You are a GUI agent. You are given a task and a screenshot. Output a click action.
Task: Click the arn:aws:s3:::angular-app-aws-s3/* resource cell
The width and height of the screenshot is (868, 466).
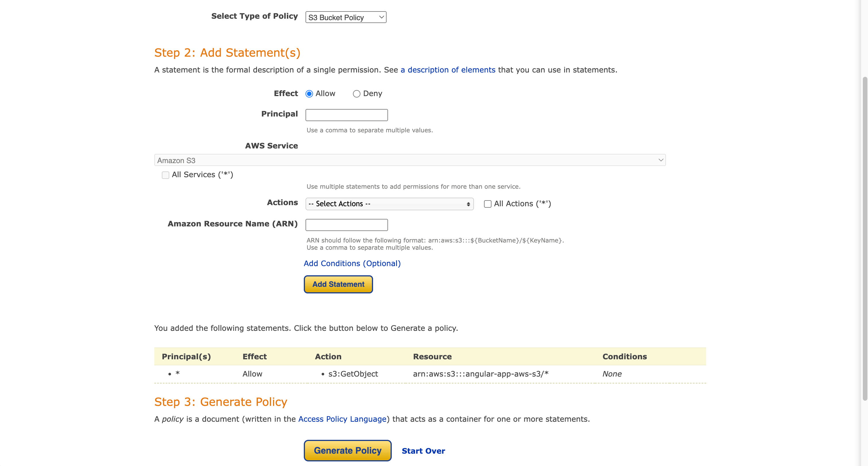pos(481,374)
